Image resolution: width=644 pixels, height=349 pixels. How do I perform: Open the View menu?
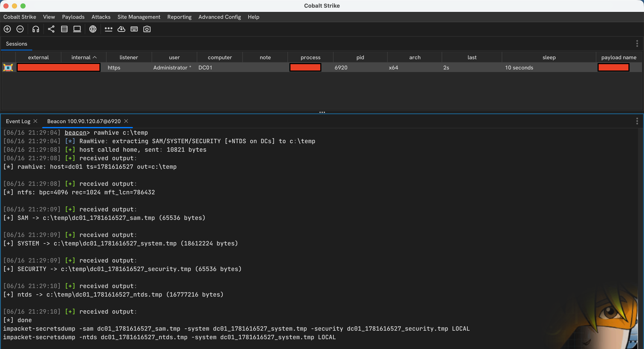[x=49, y=17]
